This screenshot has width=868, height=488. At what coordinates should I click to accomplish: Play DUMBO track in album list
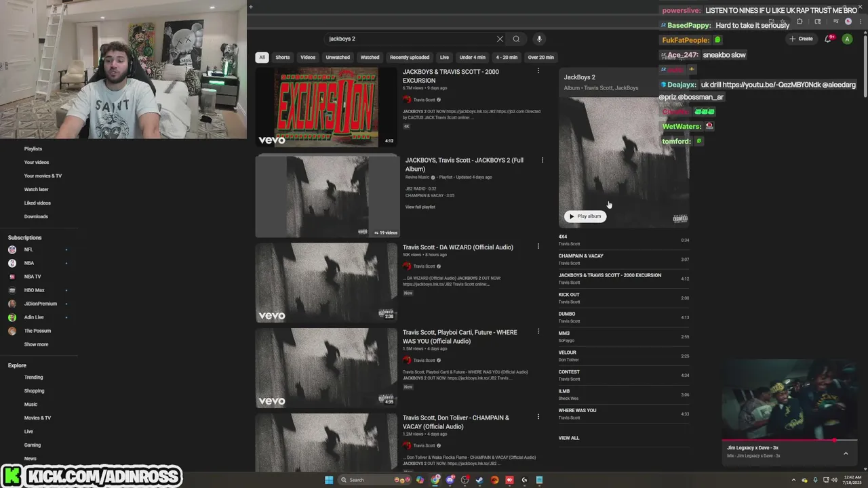click(624, 317)
